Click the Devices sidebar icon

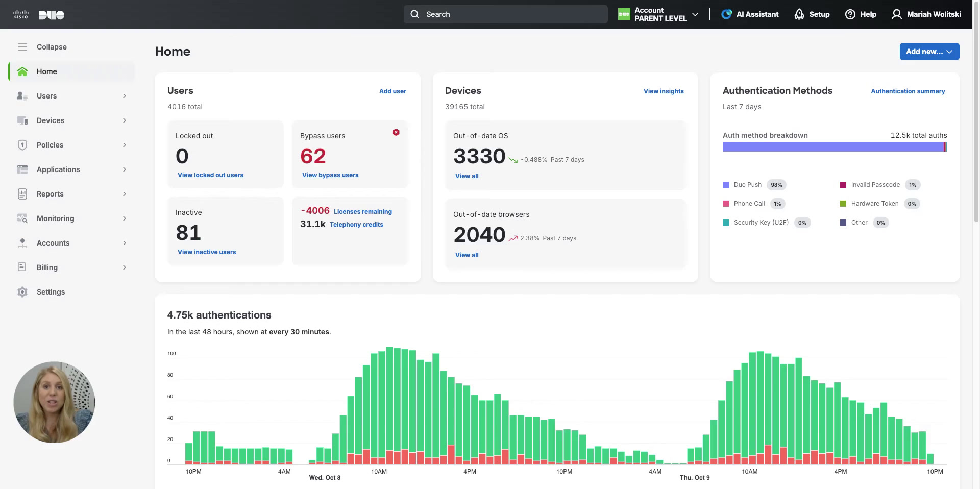pyautogui.click(x=22, y=120)
